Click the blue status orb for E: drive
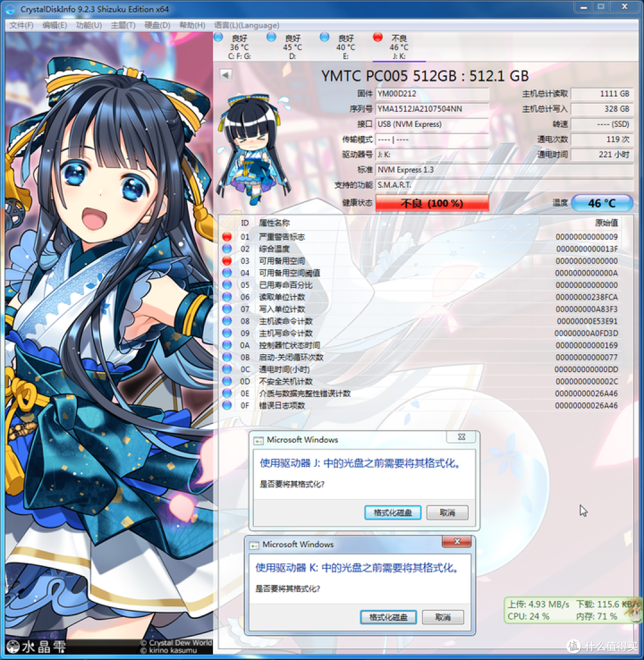Viewport: 644px width, 660px height. click(324, 37)
